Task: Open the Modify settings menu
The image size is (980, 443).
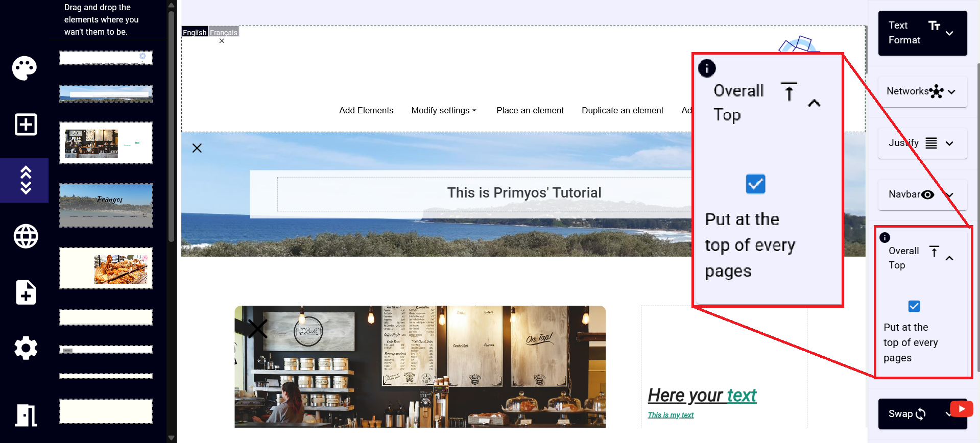Action: (443, 110)
